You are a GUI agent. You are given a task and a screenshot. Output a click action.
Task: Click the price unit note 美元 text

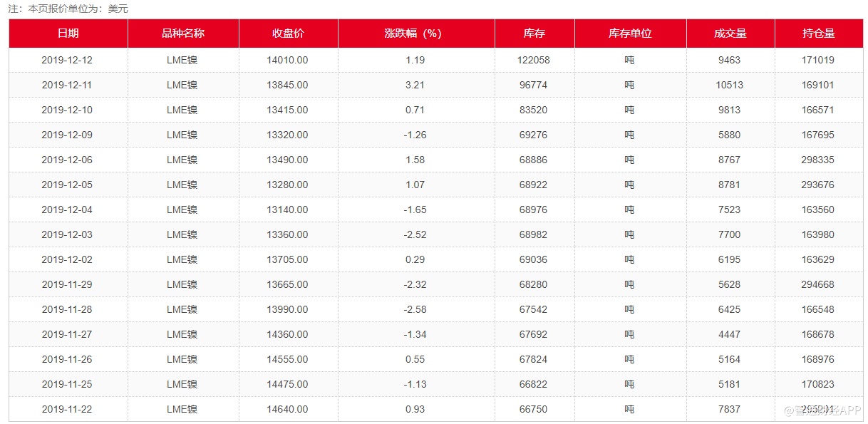118,9
